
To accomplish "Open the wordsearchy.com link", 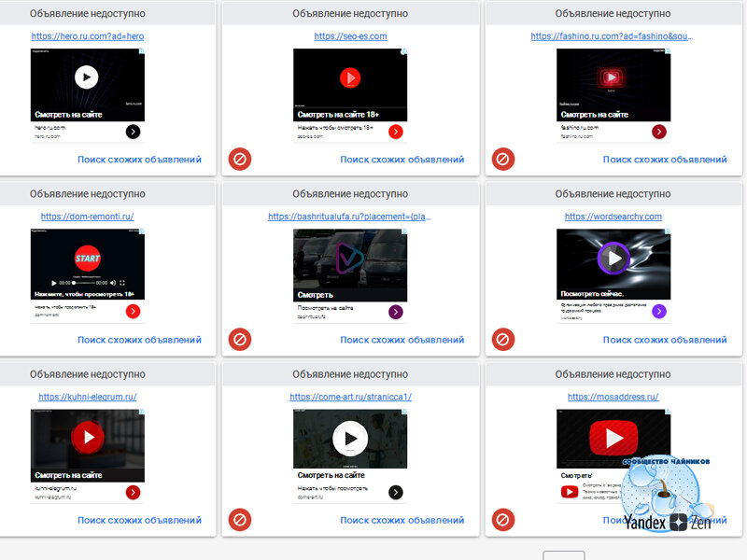I will coord(613,217).
